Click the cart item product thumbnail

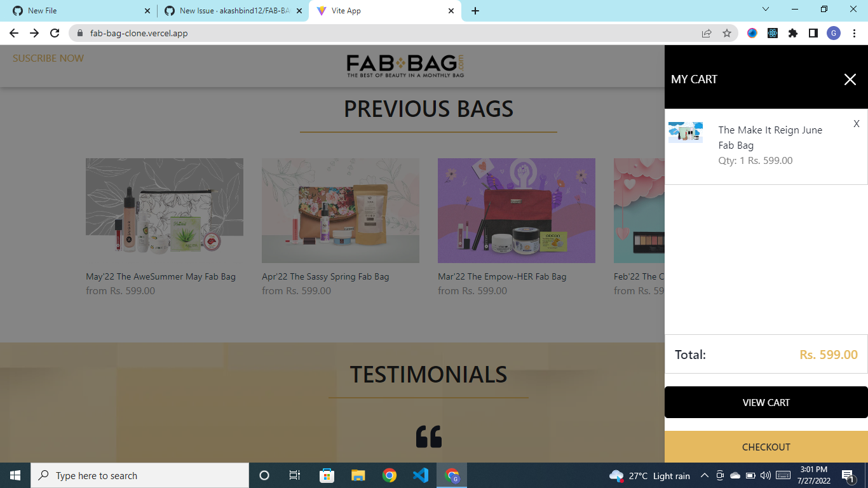[x=686, y=132]
